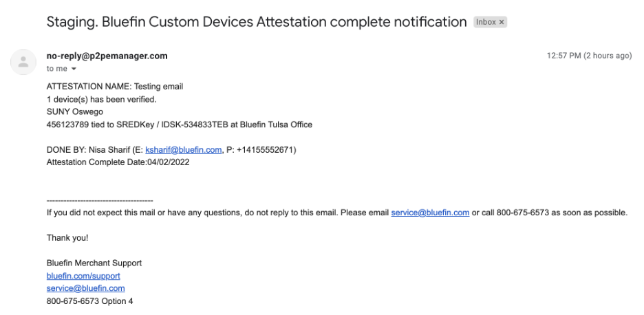Open the bluefin.com/support link
644x315 pixels.
point(83,276)
